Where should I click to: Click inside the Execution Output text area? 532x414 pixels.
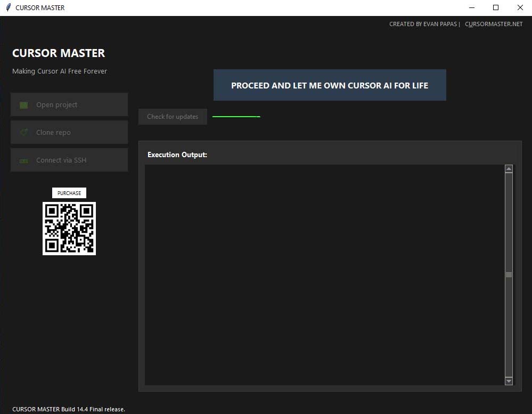pos(325,275)
